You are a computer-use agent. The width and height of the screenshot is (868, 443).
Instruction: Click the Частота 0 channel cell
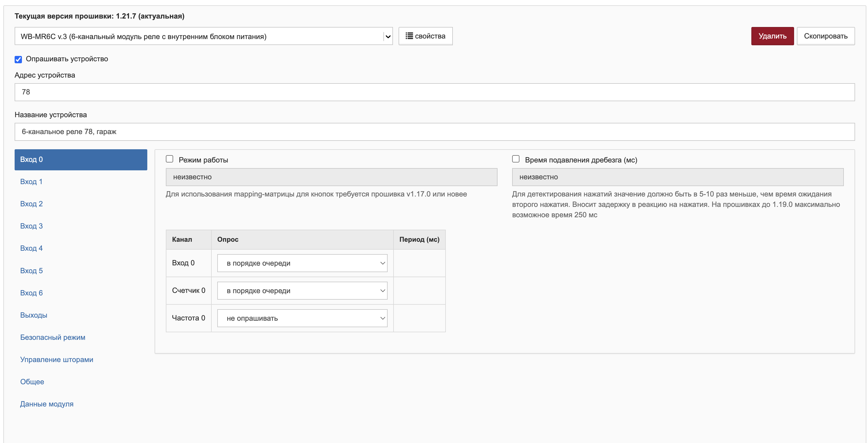189,318
